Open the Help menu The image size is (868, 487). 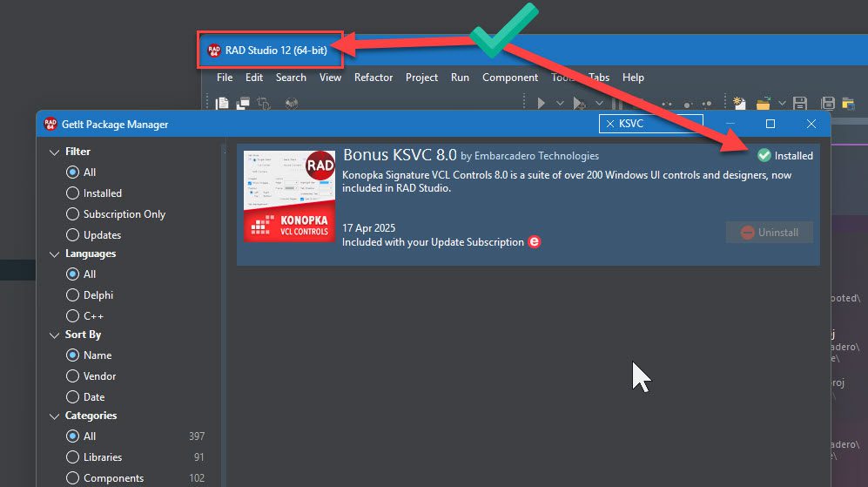(x=633, y=78)
